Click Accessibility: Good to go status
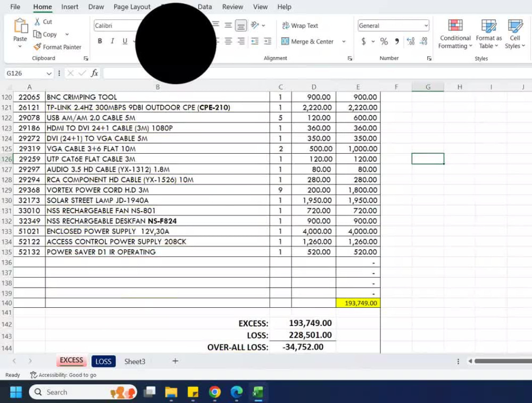The image size is (532, 403). point(63,375)
